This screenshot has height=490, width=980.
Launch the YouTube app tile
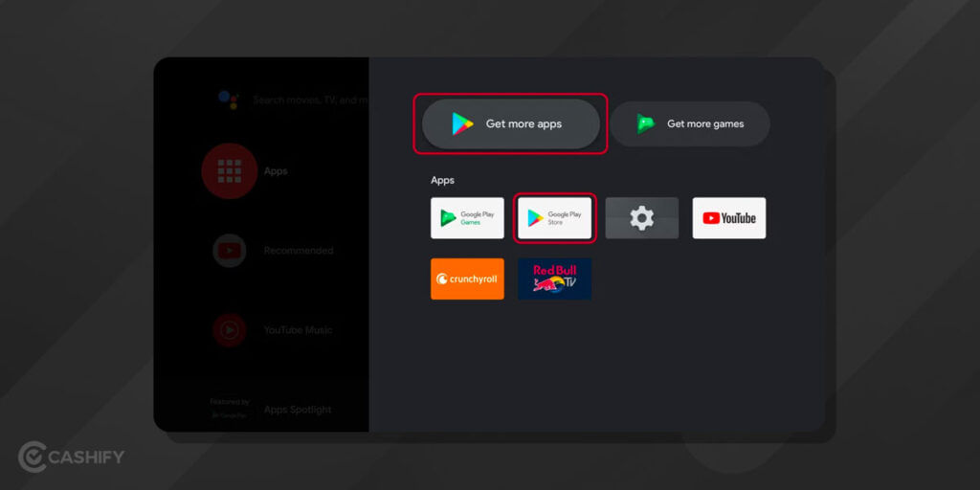(728, 218)
